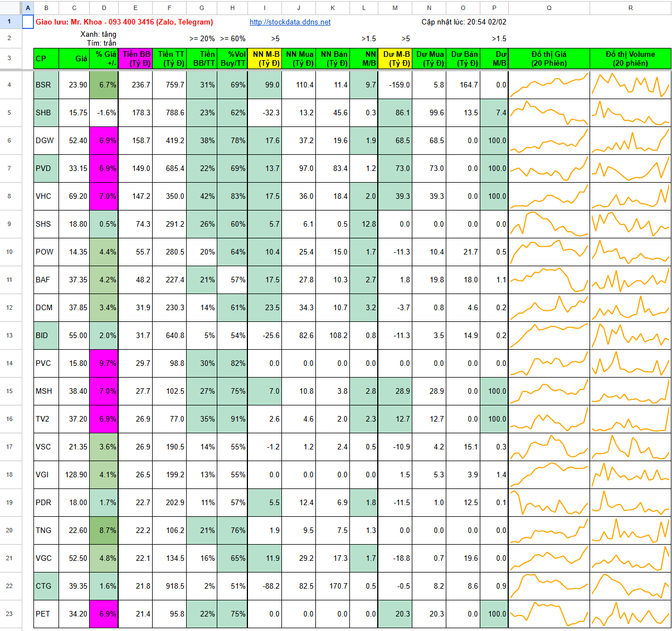Select column Q header
Image resolution: width=672 pixels, height=631 pixels.
549,8
